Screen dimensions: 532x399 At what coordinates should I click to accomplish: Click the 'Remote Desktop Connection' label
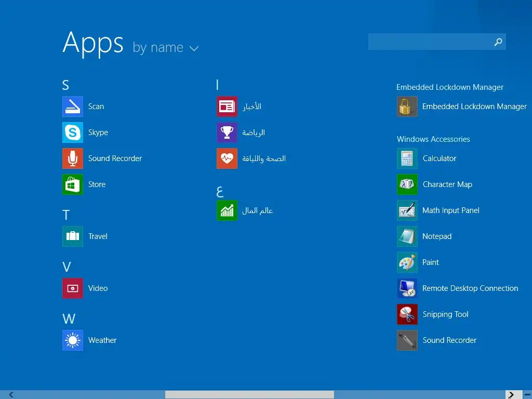coord(470,288)
